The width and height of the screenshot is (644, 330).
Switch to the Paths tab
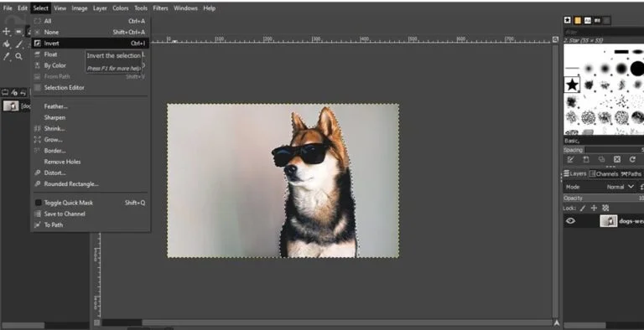tap(631, 174)
